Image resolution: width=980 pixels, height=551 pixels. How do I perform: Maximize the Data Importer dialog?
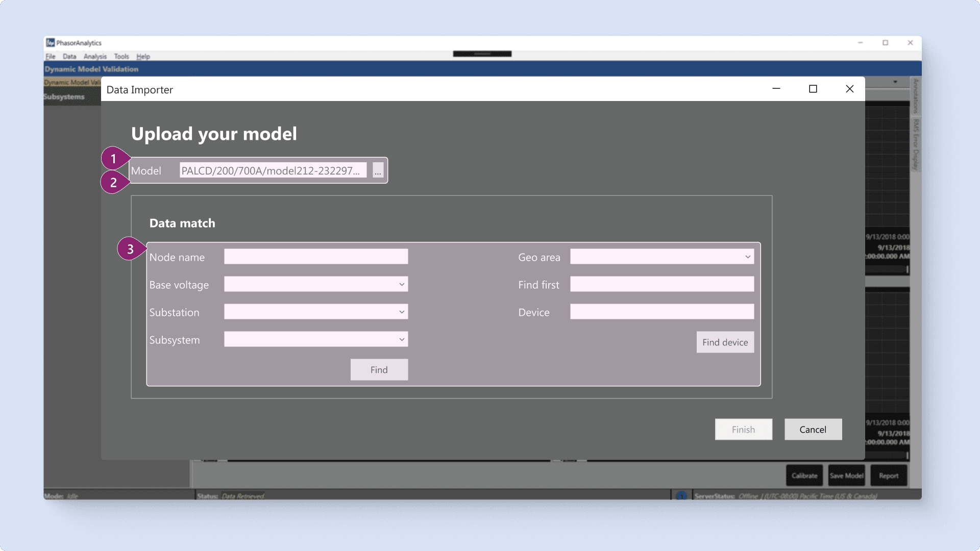pyautogui.click(x=813, y=89)
